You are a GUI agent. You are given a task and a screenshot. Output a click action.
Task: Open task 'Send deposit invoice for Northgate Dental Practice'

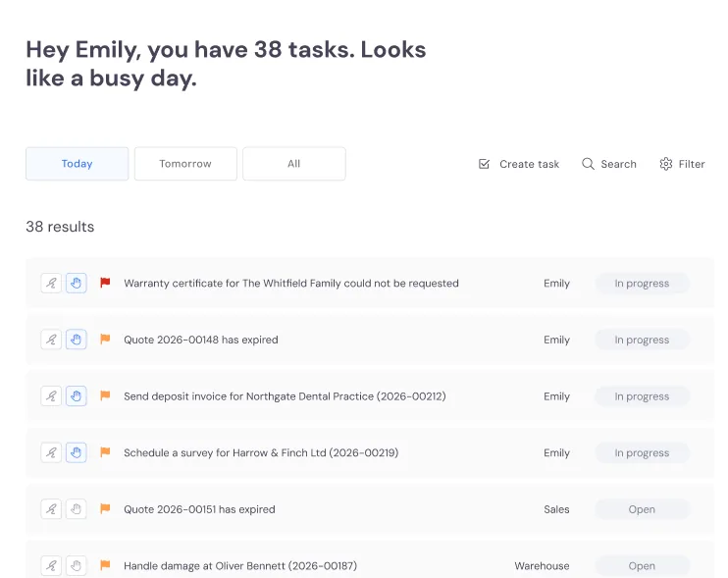[285, 396]
